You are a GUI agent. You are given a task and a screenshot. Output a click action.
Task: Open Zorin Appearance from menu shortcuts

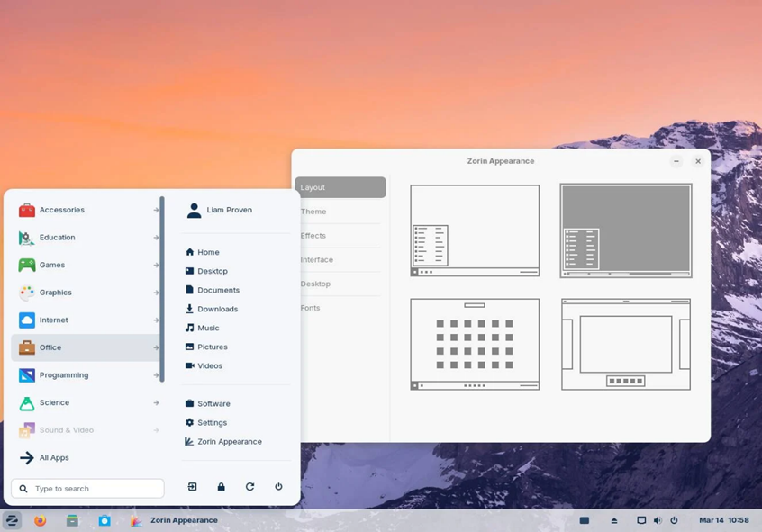[x=229, y=442]
